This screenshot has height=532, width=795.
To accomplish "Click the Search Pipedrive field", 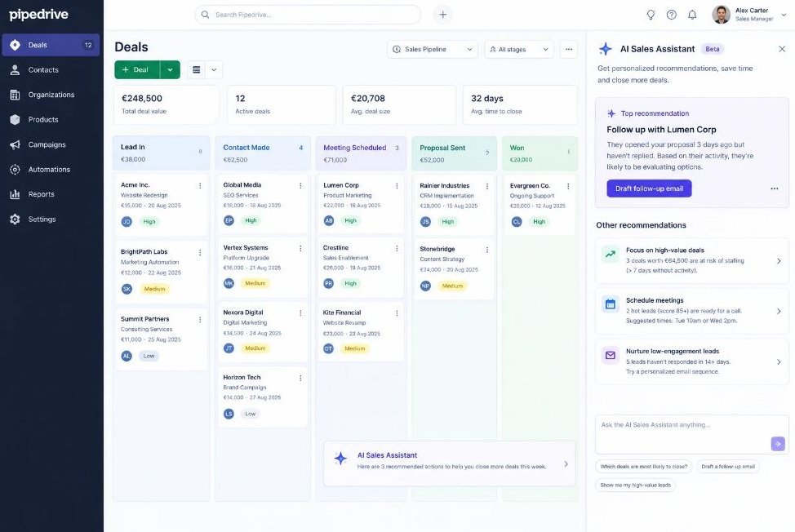I will click(x=308, y=15).
